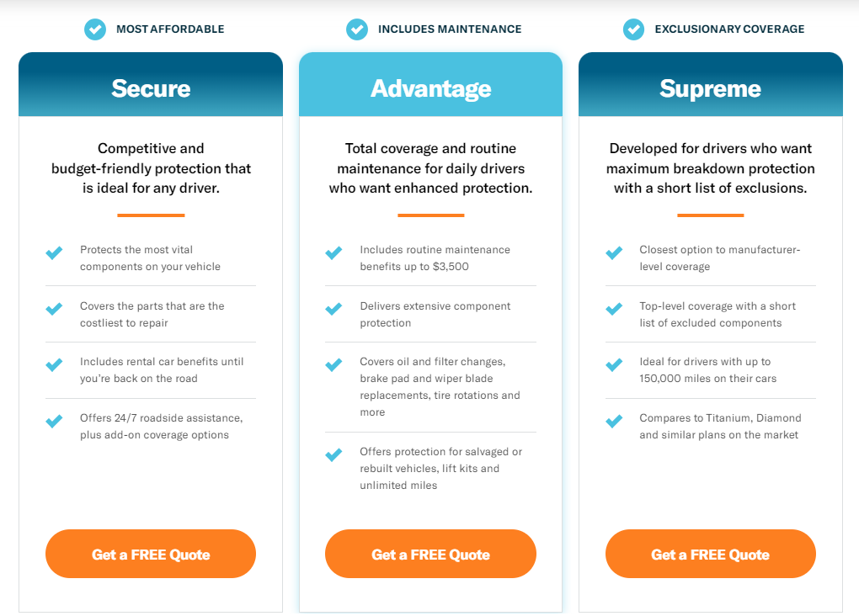Click the 'Exclusionary Coverage' label text
Image resolution: width=859 pixels, height=616 pixels.
(x=729, y=29)
